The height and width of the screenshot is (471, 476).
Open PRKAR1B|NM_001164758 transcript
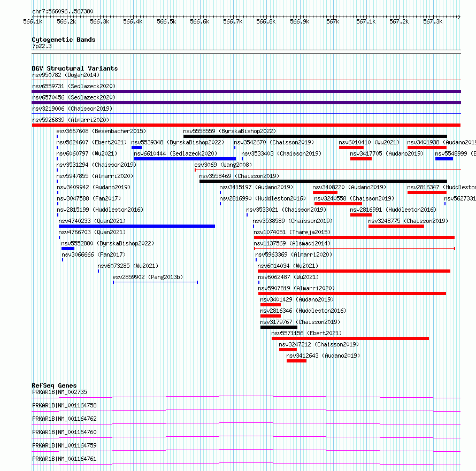(64, 405)
